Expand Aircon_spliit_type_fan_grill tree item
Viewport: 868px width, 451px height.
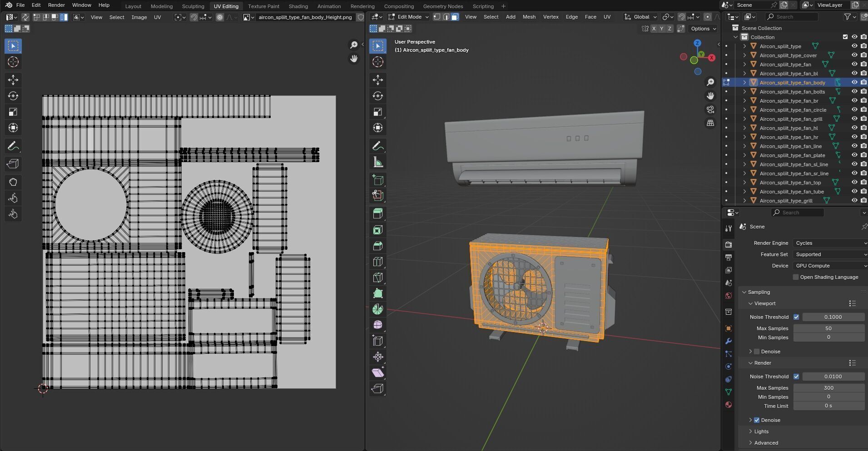click(x=744, y=119)
